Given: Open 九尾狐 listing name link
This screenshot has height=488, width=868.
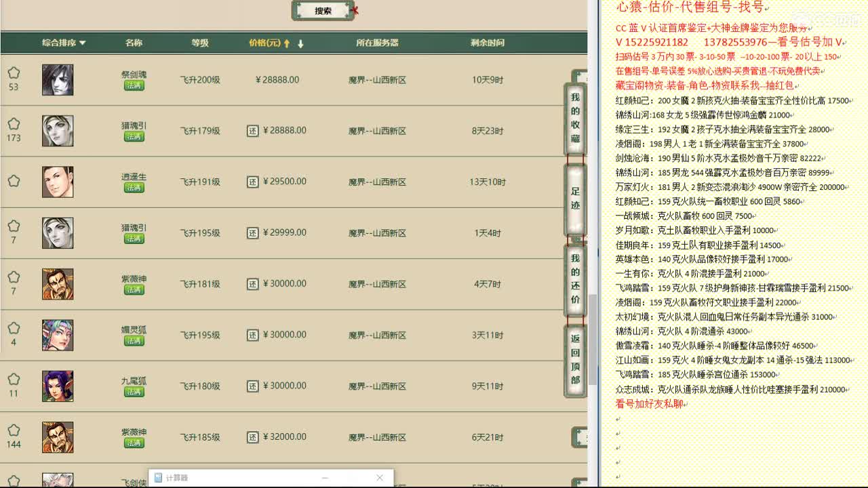Looking at the screenshot, I should pos(134,381).
